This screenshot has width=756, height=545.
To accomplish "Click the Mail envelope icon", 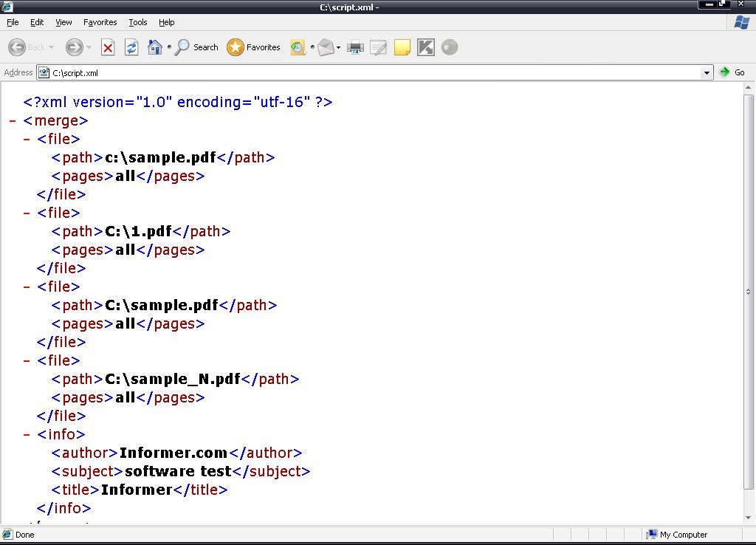I will [x=326, y=47].
